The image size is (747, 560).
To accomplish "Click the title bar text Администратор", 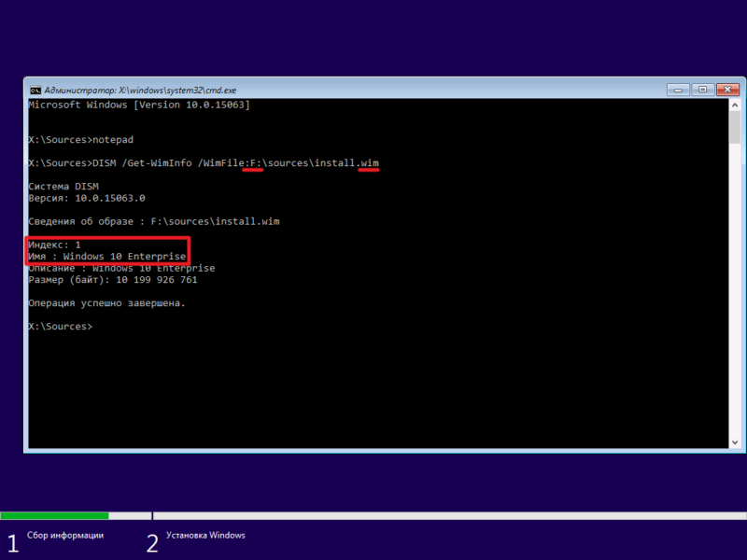I will (x=80, y=90).
